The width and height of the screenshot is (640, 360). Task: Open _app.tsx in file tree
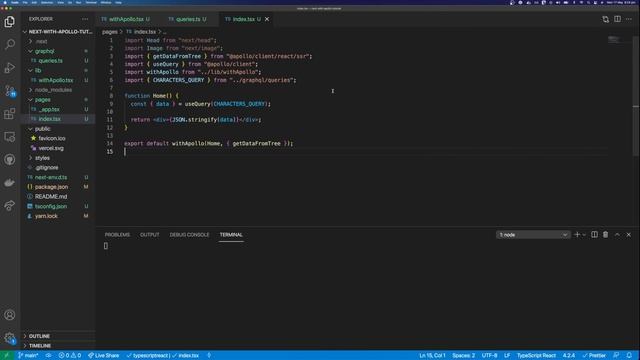pos(58,109)
